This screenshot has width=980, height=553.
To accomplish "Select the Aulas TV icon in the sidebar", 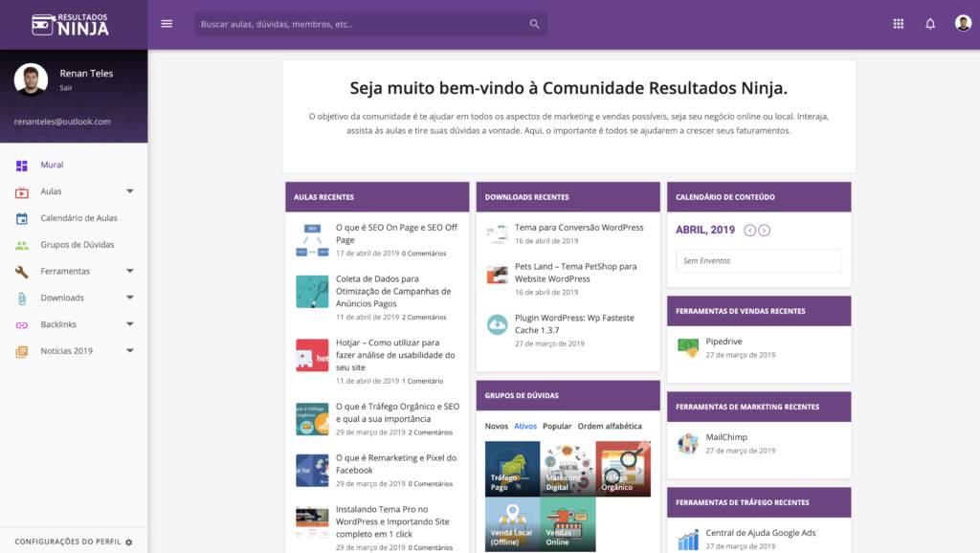I will 19,190.
